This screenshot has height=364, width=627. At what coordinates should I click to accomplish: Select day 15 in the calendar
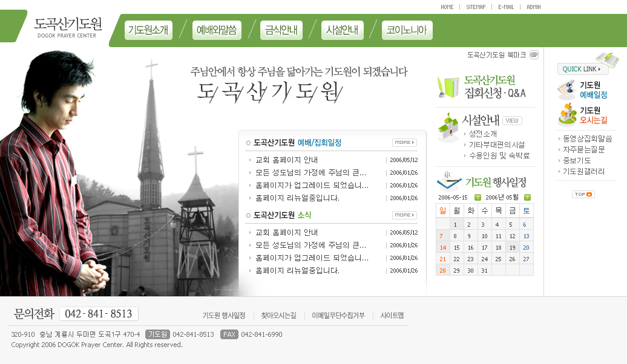click(456, 247)
